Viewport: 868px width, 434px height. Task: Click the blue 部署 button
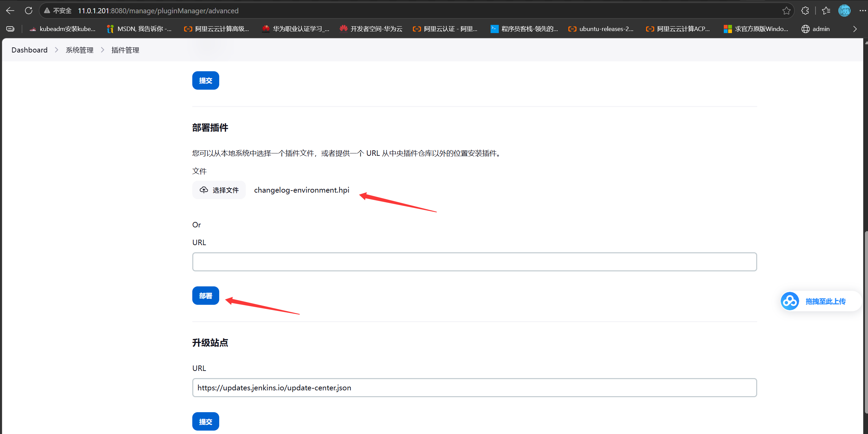[x=206, y=296]
